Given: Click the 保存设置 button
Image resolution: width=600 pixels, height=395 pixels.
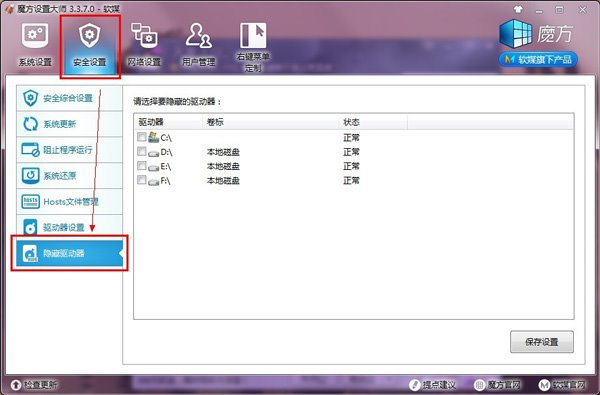Looking at the screenshot, I should point(542,342).
